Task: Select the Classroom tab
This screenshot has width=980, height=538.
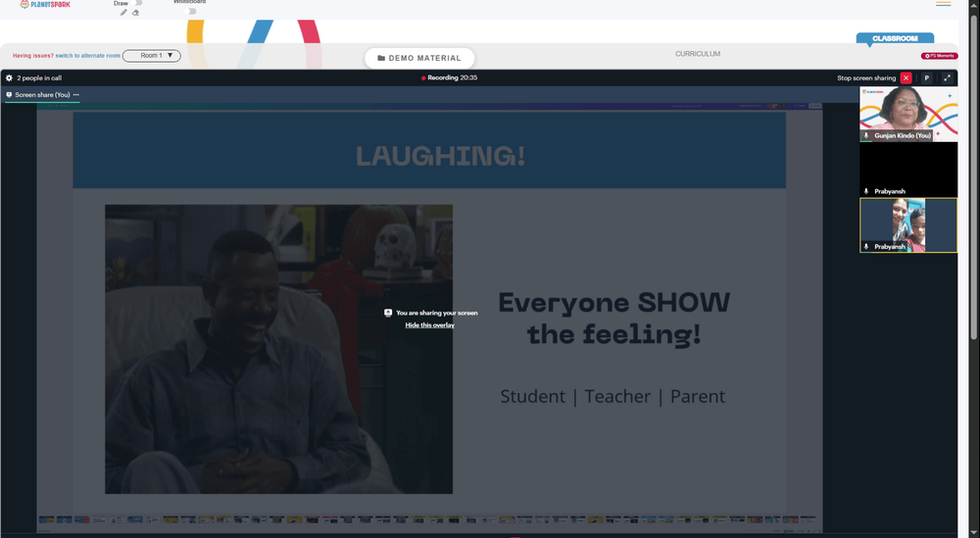Action: click(x=895, y=39)
